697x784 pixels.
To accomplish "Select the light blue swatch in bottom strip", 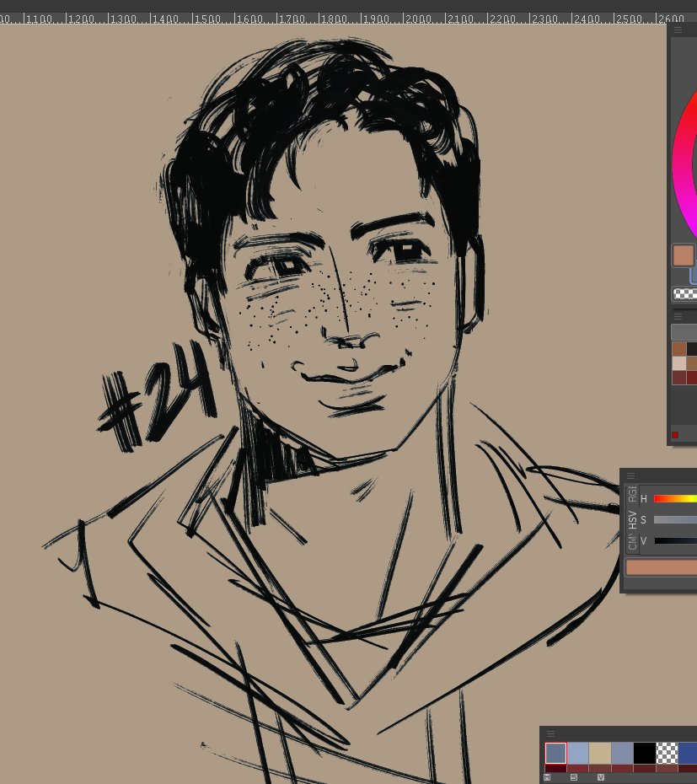I will 577,753.
